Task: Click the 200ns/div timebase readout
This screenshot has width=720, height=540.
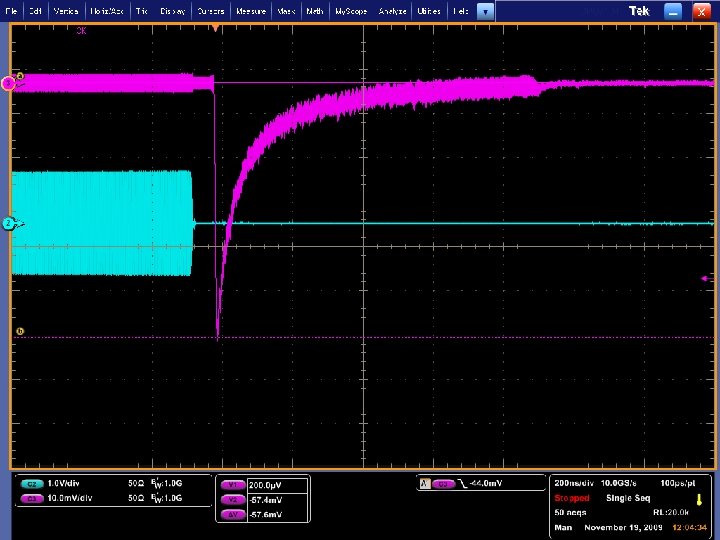Action: pyautogui.click(x=574, y=483)
